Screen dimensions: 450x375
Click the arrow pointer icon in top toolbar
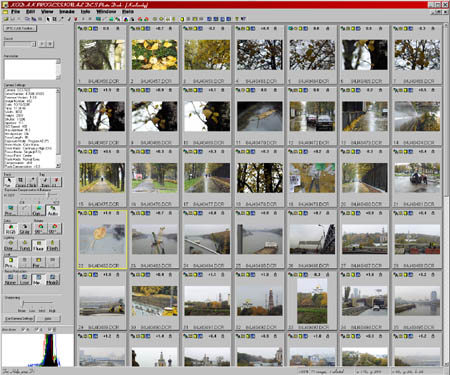click(48, 19)
